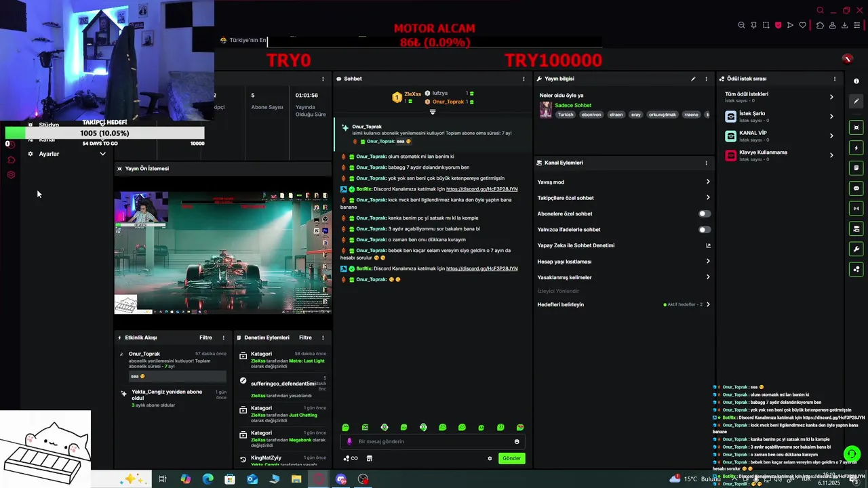Open the lightning bolt widget in right sidebar

pos(856,148)
